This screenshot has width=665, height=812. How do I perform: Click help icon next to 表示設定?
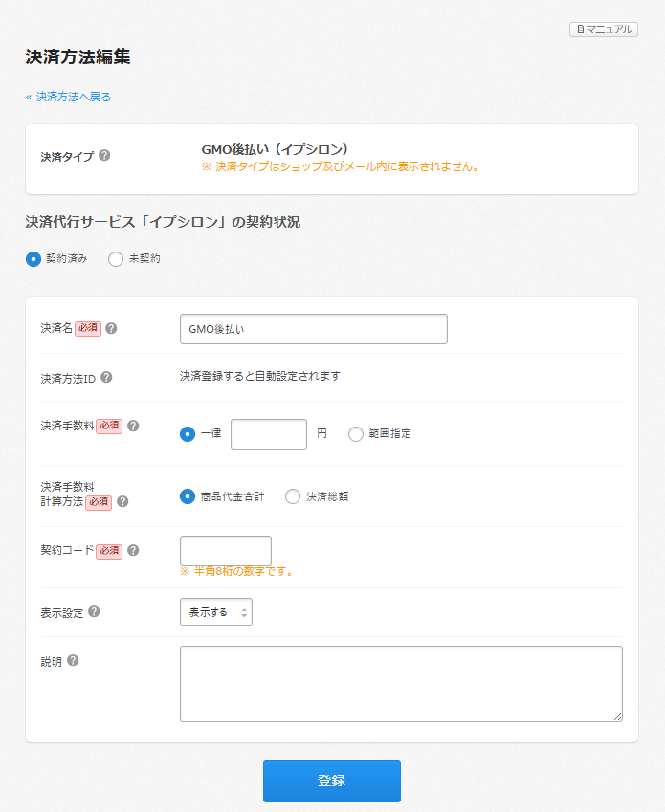pos(94,612)
